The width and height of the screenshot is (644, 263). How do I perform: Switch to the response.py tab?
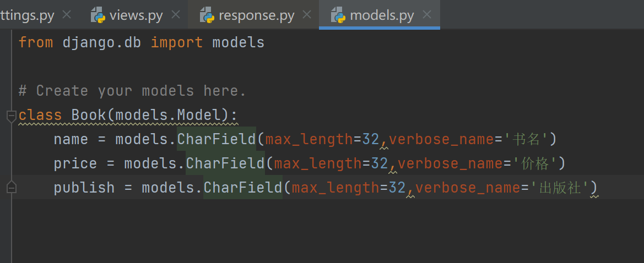(256, 15)
